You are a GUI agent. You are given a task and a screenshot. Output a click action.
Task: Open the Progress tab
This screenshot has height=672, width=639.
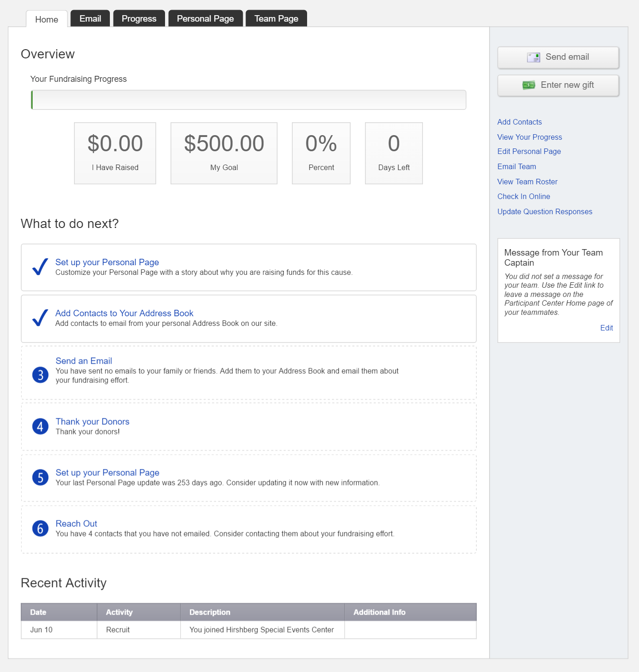click(x=139, y=18)
